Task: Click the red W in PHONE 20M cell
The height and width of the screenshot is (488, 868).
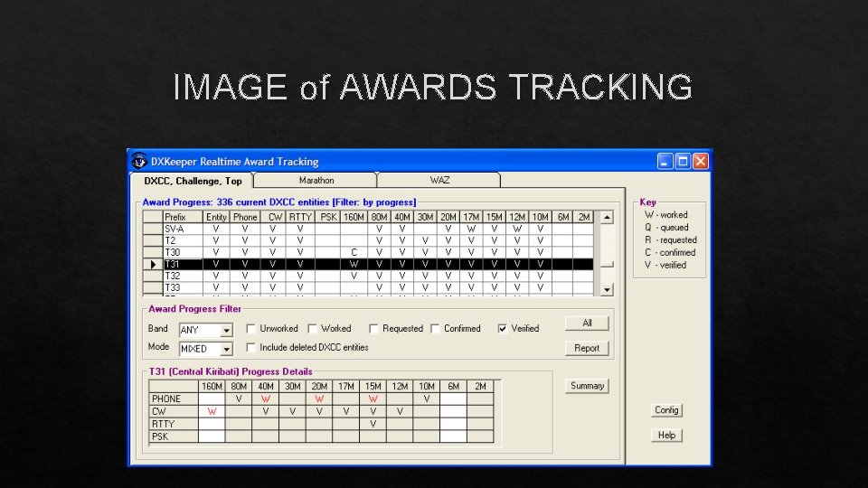Action: pyautogui.click(x=319, y=399)
